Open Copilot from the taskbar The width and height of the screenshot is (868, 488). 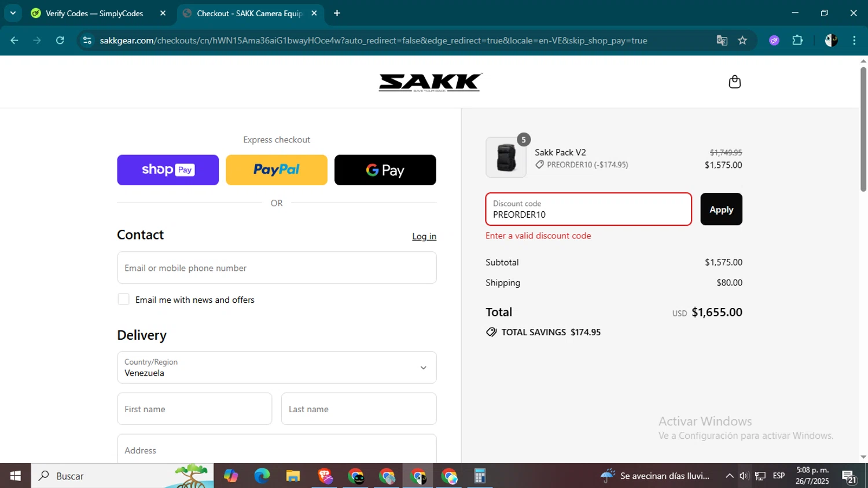231,476
